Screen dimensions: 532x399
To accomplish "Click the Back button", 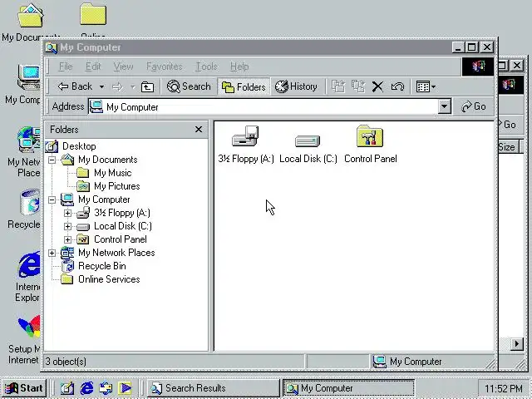I will (75, 86).
